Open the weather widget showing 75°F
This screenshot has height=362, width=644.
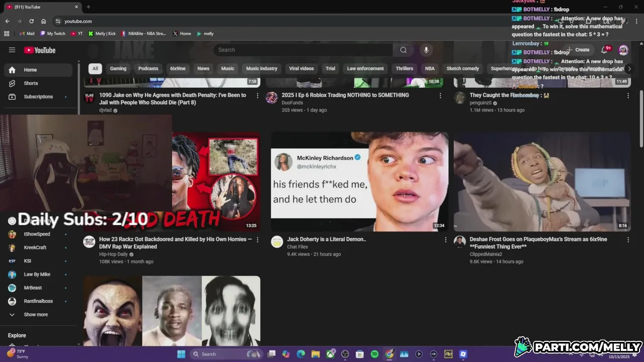click(17, 354)
